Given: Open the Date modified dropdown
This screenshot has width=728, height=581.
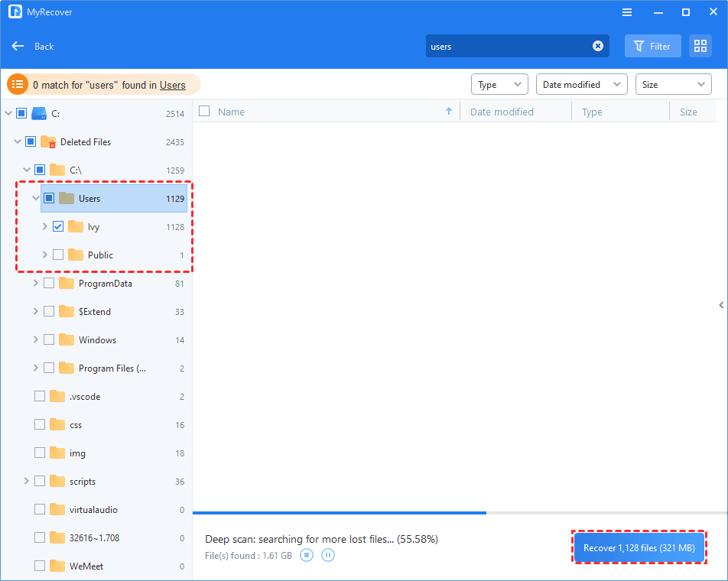Looking at the screenshot, I should pyautogui.click(x=581, y=84).
